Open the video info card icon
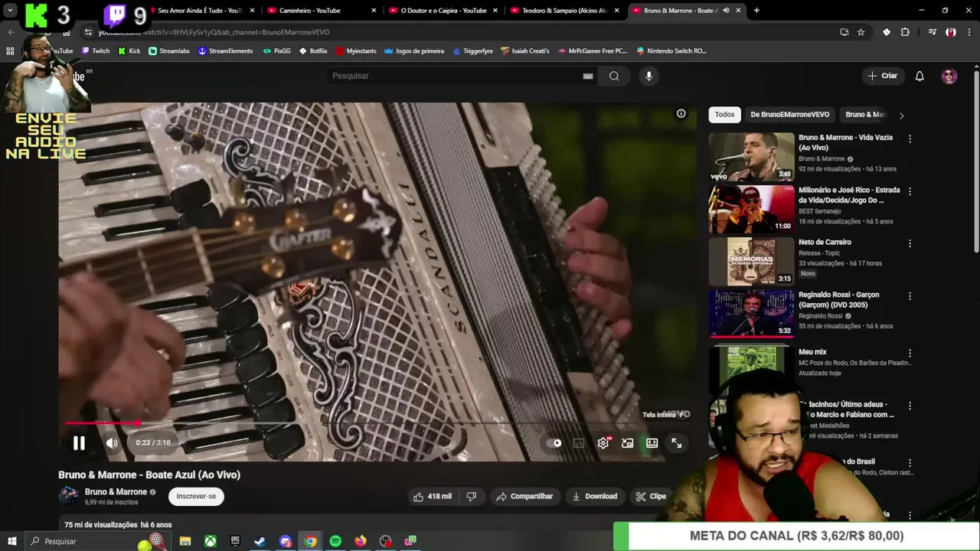The height and width of the screenshot is (551, 980). point(681,114)
